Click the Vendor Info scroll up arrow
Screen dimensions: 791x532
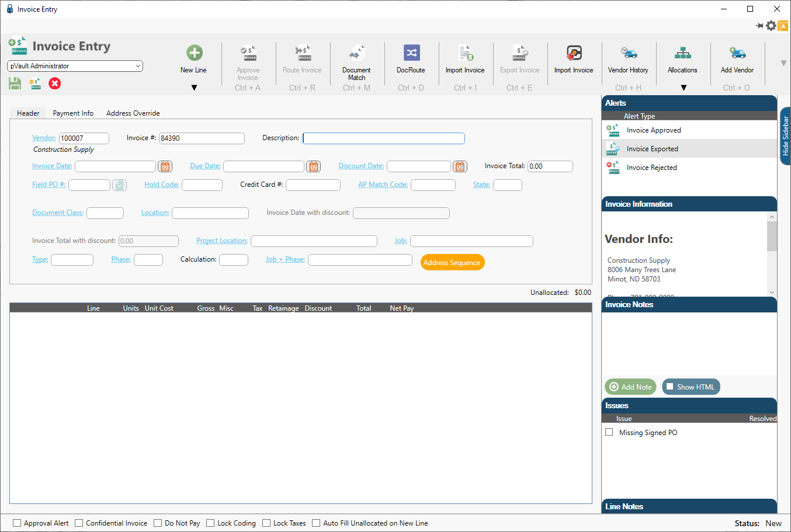(772, 217)
